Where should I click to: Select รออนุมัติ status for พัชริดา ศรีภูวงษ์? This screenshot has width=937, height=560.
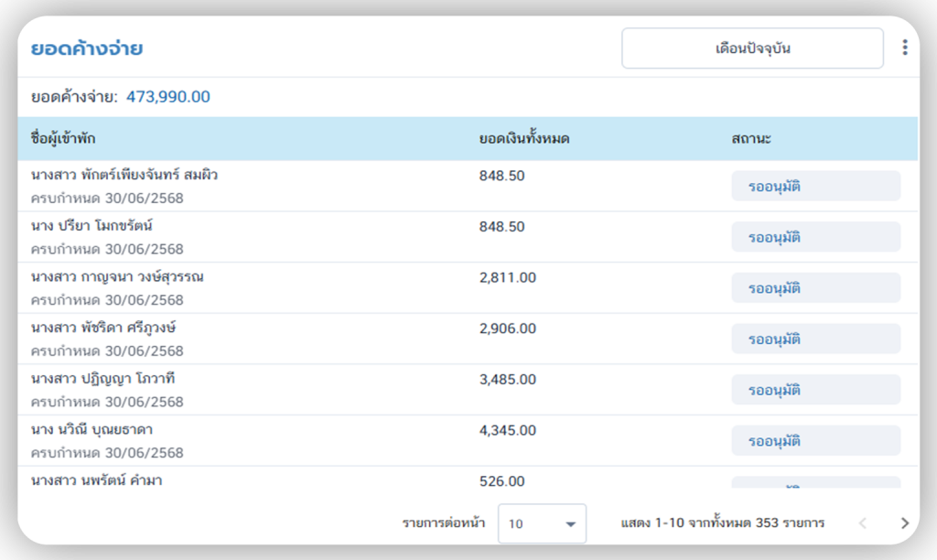(x=814, y=339)
